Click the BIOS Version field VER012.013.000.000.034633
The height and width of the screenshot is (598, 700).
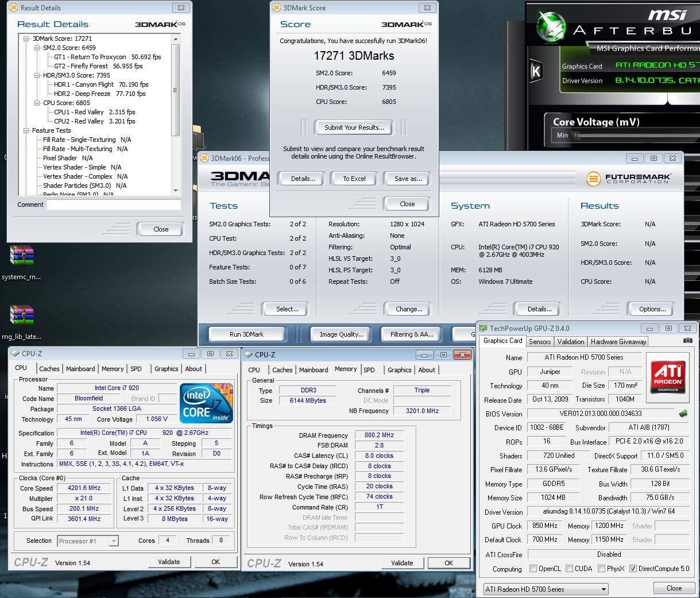(x=600, y=414)
